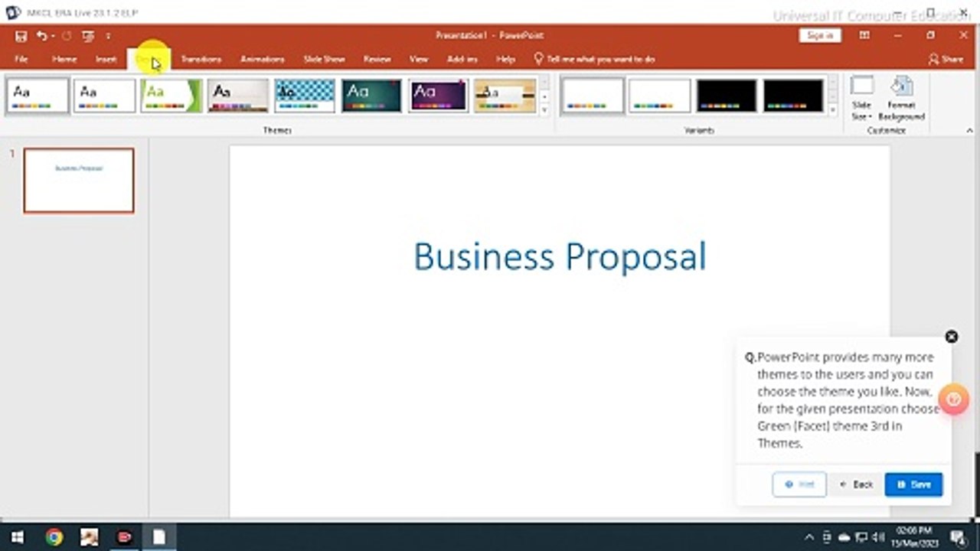Expand the Variants gallery More arrow
Image resolution: width=980 pixels, height=551 pixels.
coord(833,109)
